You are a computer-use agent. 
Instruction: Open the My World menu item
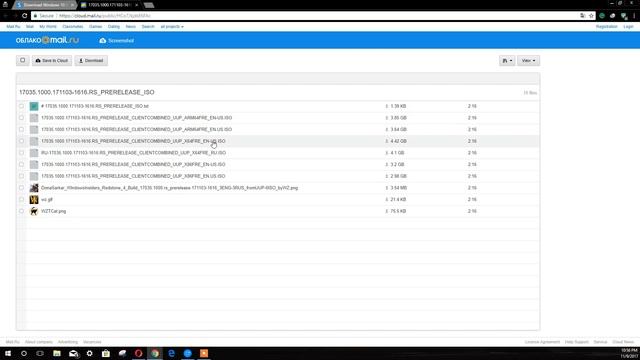48,27
